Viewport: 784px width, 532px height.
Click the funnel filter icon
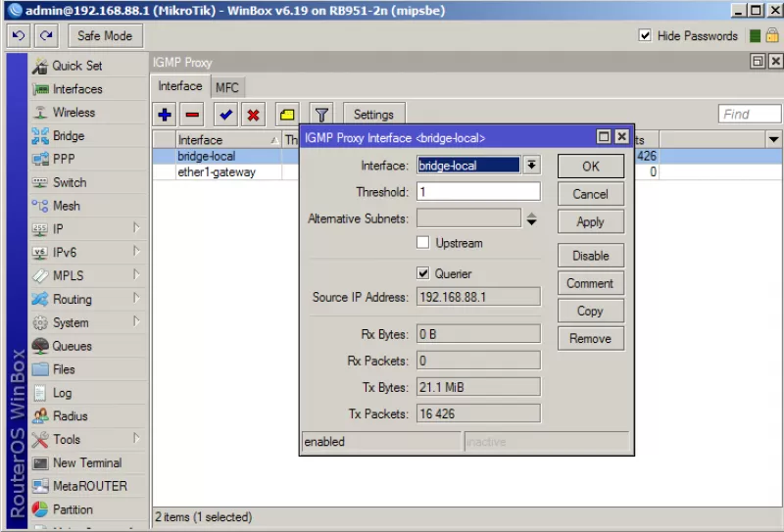click(321, 115)
